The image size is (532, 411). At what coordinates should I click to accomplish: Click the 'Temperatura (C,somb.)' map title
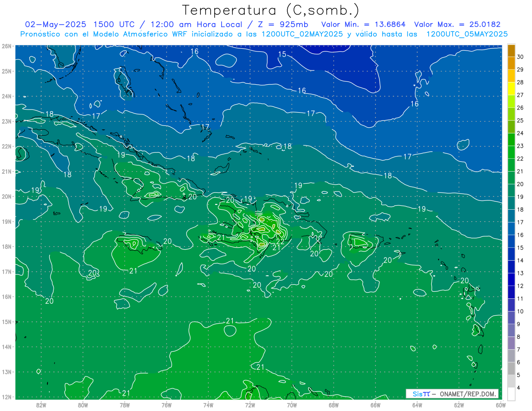coord(271,11)
